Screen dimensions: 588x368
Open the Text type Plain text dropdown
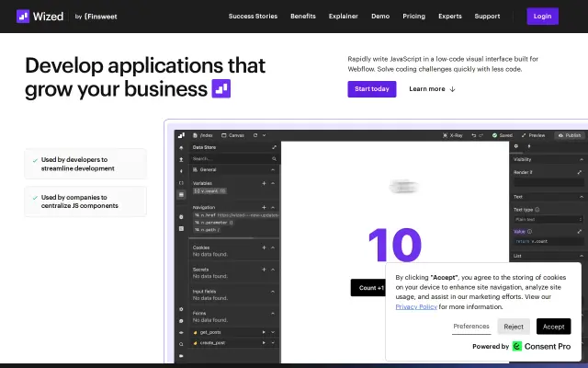[x=548, y=219]
